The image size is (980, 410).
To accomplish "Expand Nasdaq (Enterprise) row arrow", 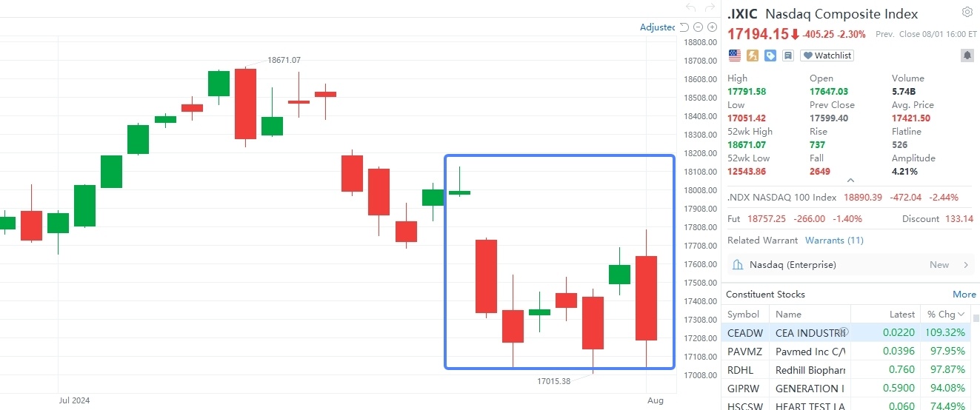I will click(x=966, y=265).
